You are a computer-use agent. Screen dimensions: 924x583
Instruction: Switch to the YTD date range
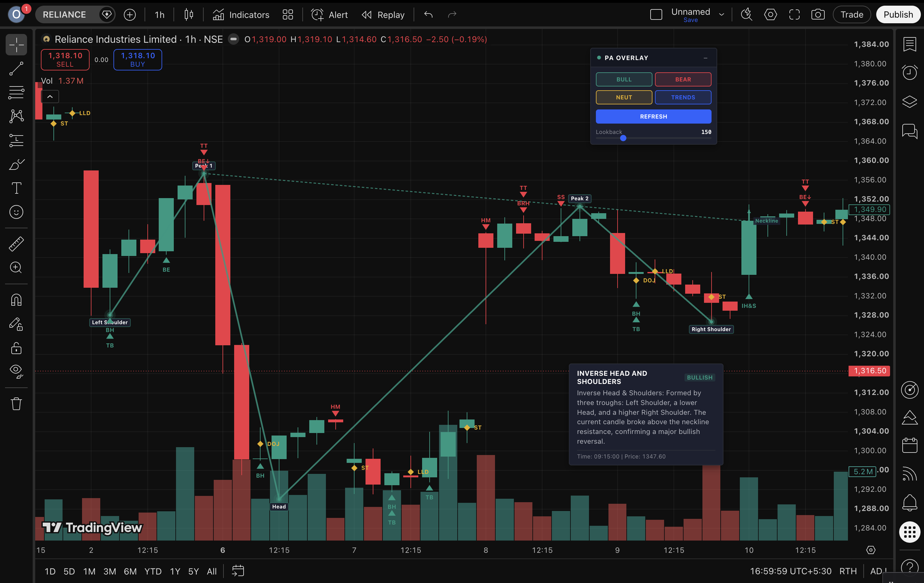point(153,571)
